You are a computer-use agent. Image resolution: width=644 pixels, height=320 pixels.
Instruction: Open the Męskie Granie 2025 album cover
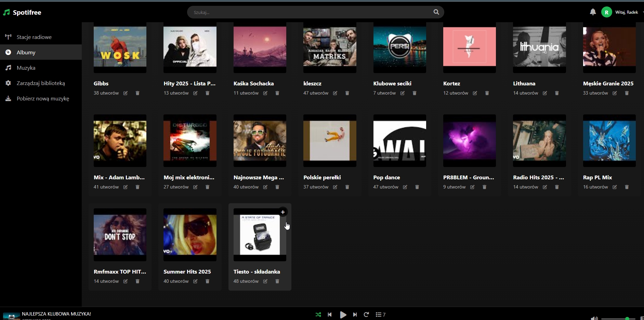click(x=609, y=47)
